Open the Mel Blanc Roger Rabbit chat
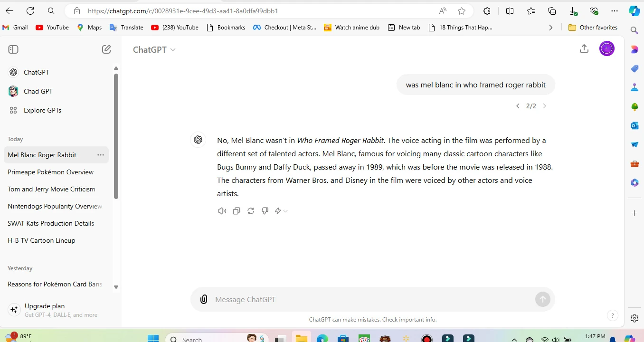 [42, 155]
